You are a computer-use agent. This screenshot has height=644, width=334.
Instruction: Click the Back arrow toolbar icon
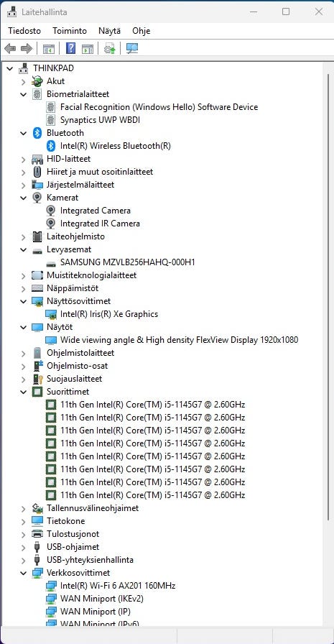[10, 48]
